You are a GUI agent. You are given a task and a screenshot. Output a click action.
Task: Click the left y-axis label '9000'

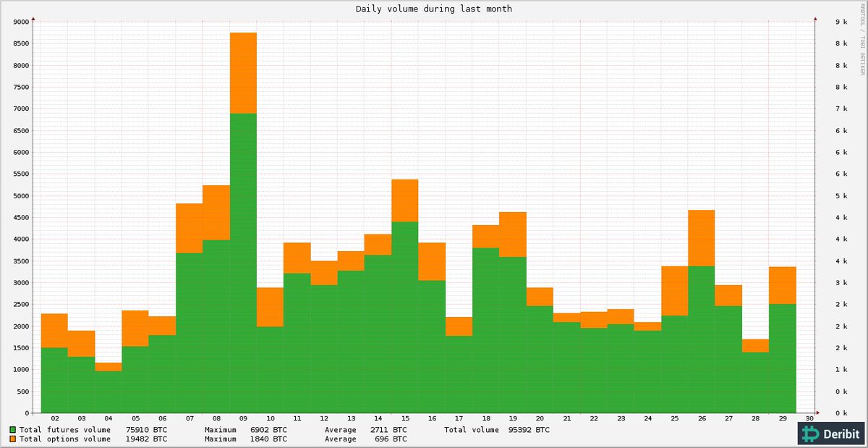(20, 22)
